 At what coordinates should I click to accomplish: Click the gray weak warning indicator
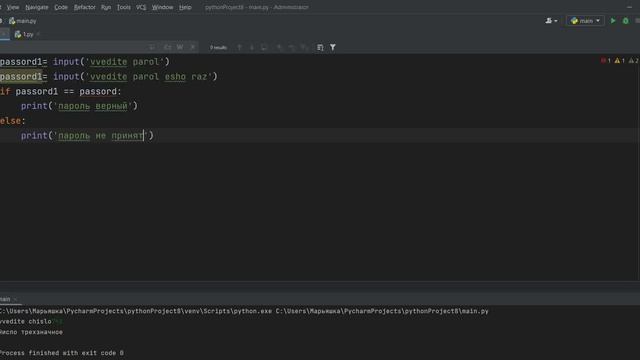click(633, 61)
